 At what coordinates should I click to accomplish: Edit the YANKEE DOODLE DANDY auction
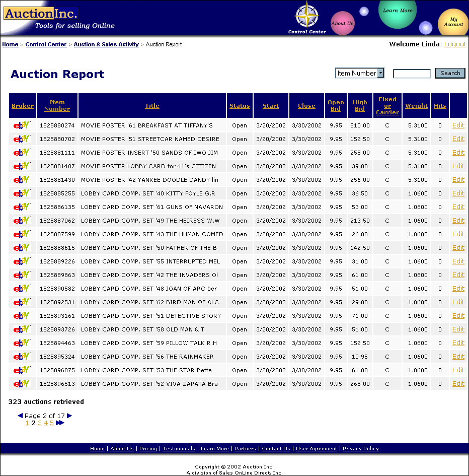[458, 180]
